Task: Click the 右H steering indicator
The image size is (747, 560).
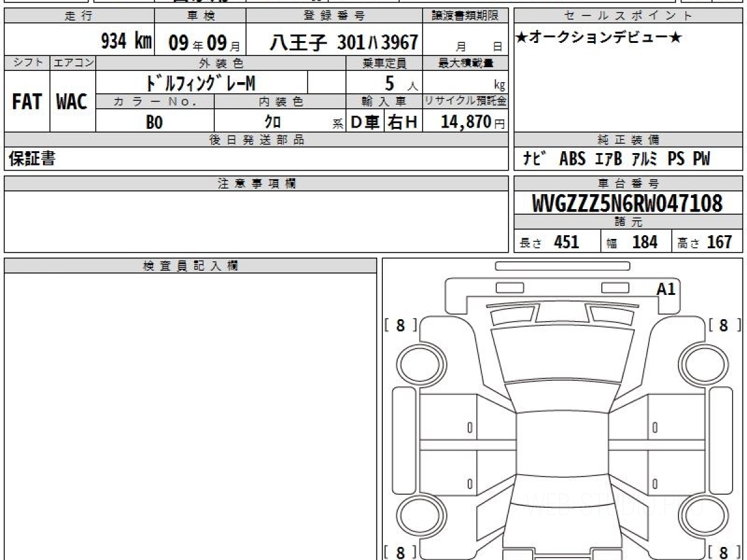Action: pos(402,122)
